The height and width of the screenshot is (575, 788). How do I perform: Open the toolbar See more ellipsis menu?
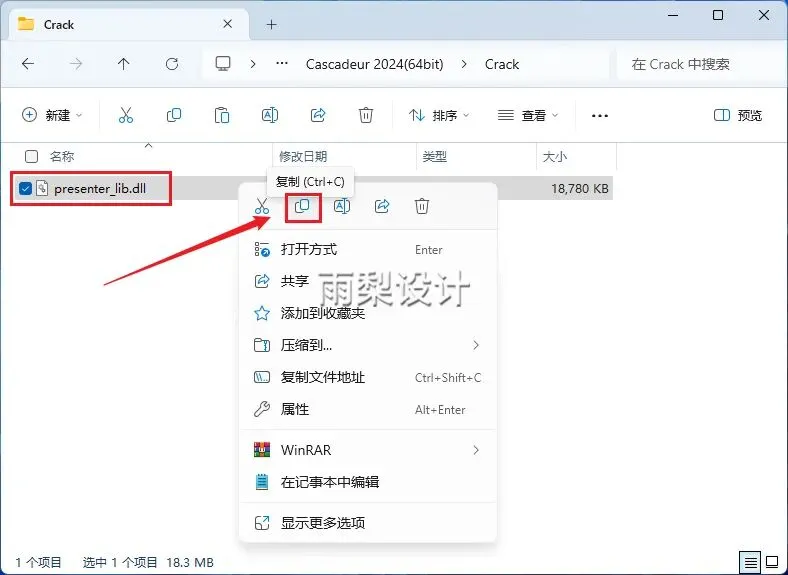click(x=600, y=116)
